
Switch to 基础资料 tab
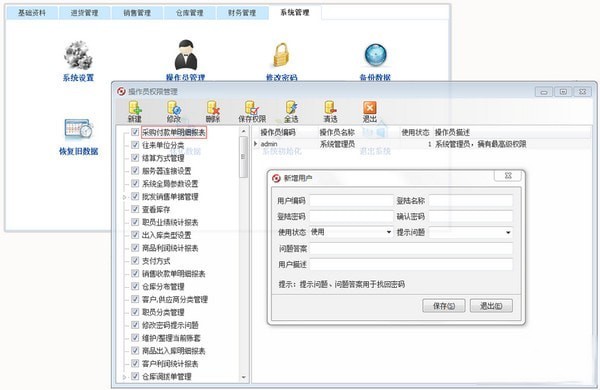click(x=32, y=13)
